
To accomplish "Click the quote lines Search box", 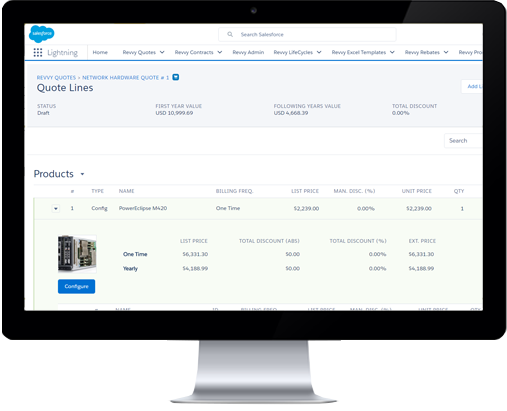I will (463, 141).
